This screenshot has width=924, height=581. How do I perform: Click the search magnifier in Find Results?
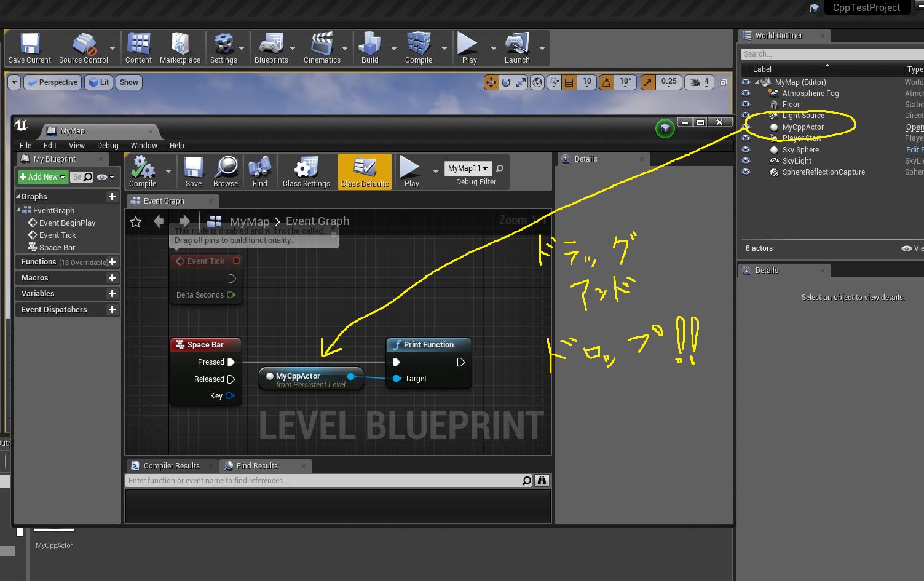click(x=527, y=481)
